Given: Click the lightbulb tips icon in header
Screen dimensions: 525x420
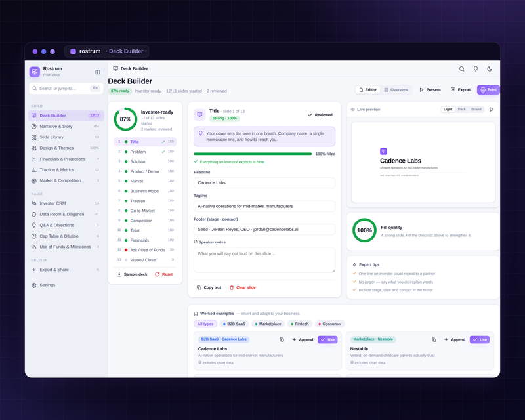Looking at the screenshot, I should click(475, 69).
